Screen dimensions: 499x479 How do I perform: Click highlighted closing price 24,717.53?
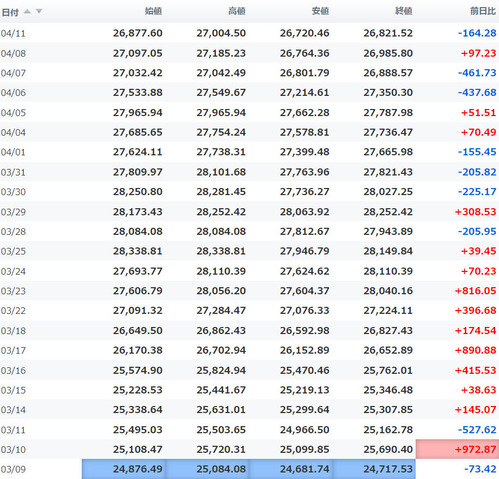pyautogui.click(x=374, y=469)
